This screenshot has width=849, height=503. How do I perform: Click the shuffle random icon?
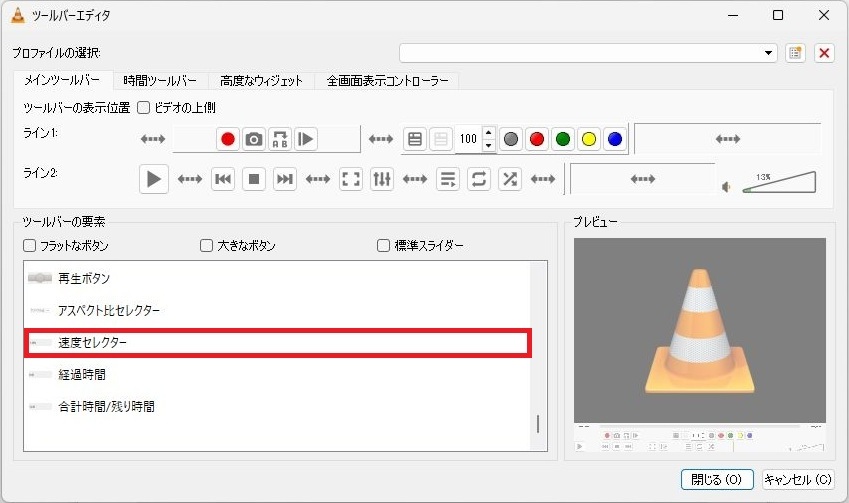click(510, 179)
